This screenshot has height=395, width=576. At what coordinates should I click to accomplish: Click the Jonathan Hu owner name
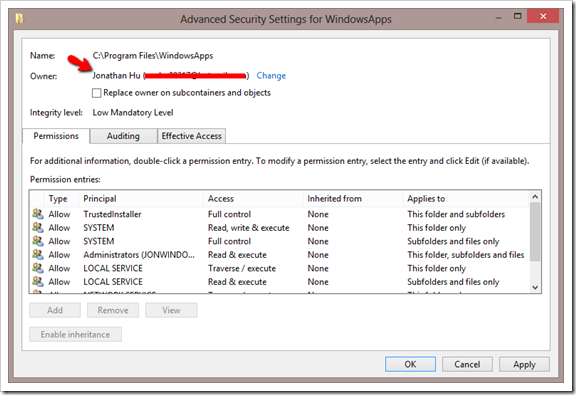[116, 76]
